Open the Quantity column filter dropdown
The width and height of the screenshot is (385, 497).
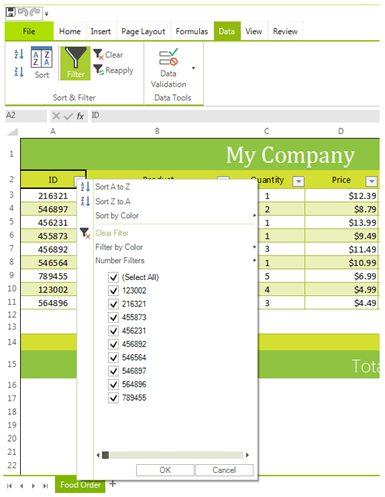(298, 181)
